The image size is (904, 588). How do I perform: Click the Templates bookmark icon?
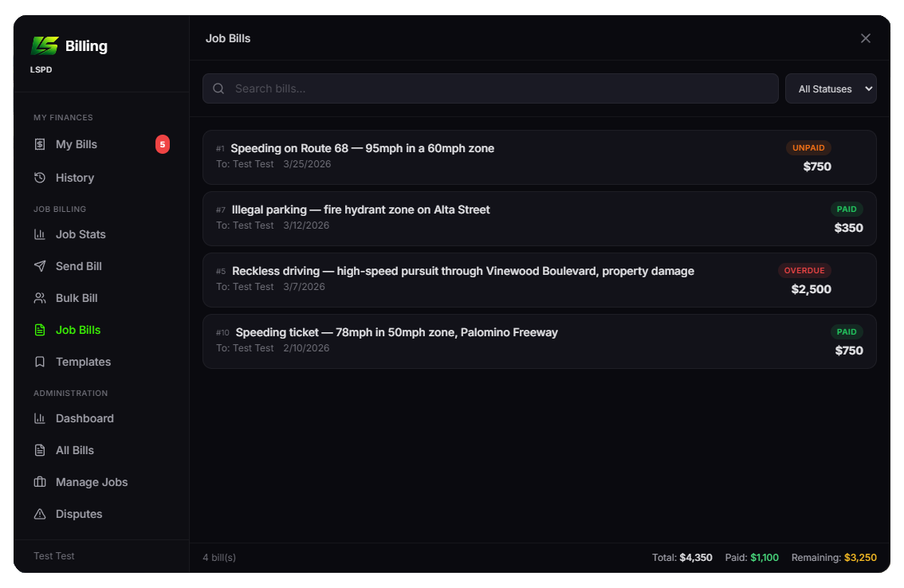(x=40, y=362)
